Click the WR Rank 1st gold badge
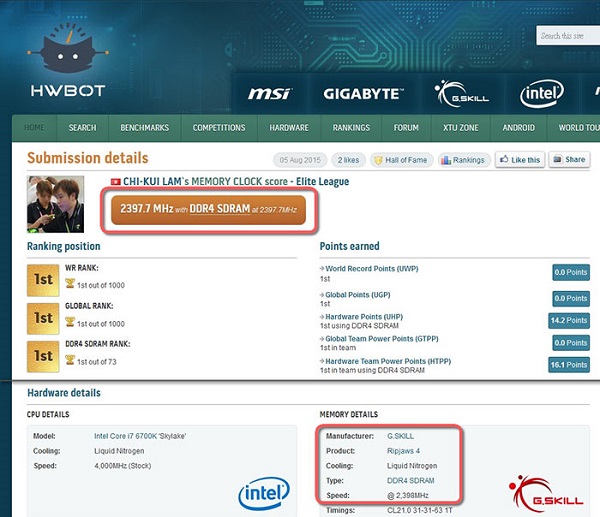600x517 pixels. 43,280
